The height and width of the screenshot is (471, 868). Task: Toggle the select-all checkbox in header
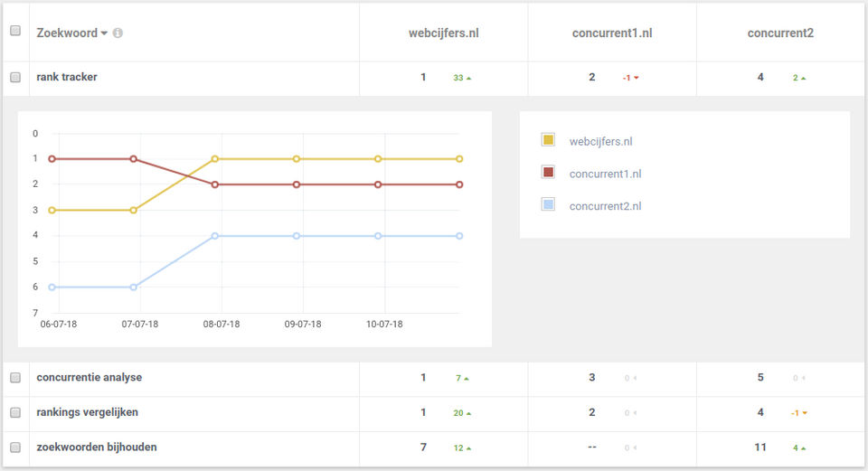[15, 31]
